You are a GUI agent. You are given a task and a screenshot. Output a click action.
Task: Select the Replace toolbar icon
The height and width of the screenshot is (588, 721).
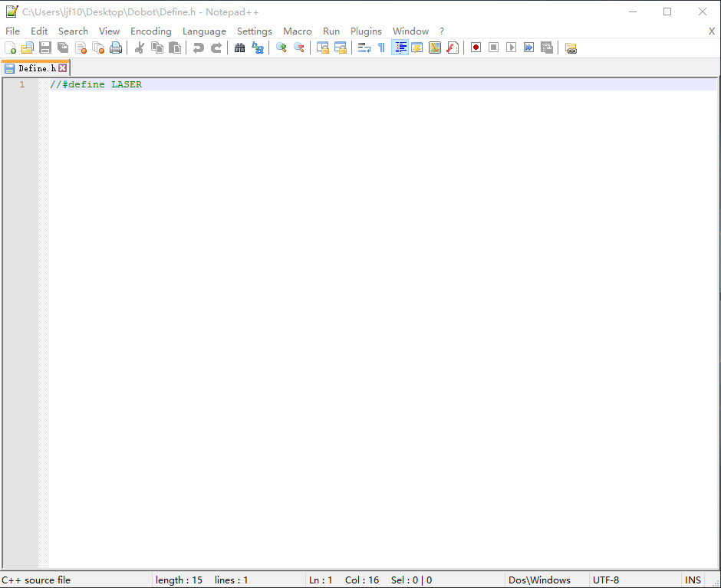tap(258, 47)
